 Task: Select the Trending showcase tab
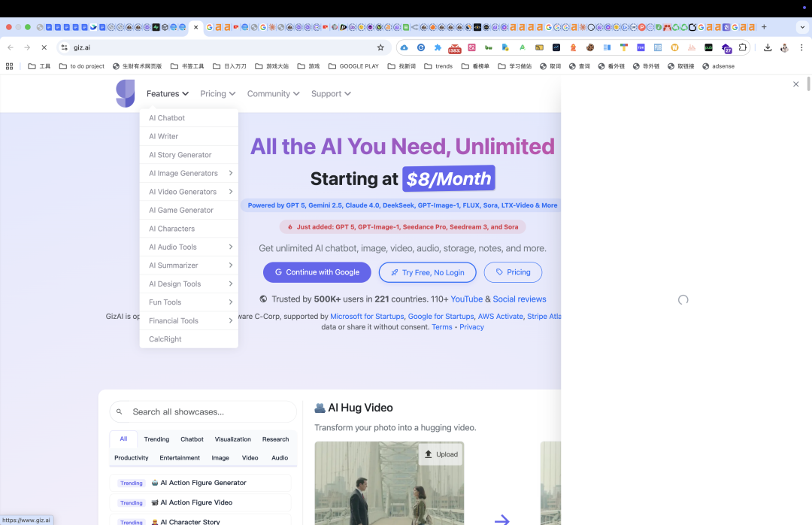(x=156, y=439)
